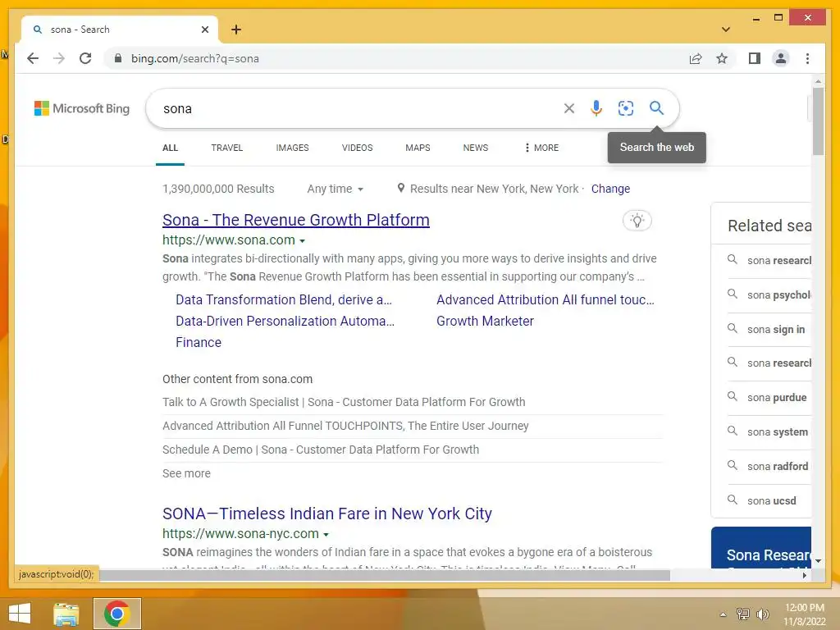Open SONA Timeless Indian Fare result
The width and height of the screenshot is (840, 630).
coord(326,514)
